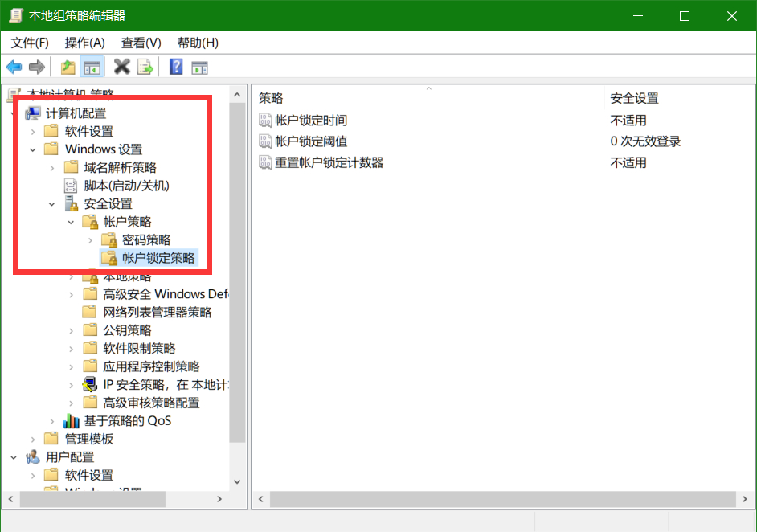Click the Up one level folder icon

(68, 67)
